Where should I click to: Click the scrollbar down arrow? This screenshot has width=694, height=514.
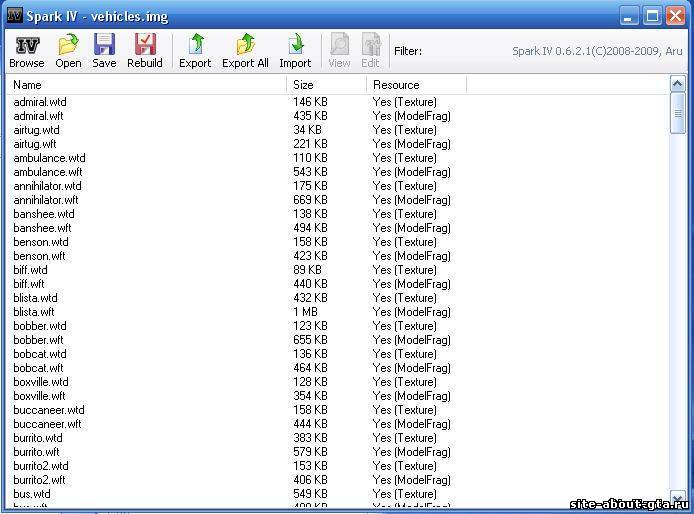point(678,499)
